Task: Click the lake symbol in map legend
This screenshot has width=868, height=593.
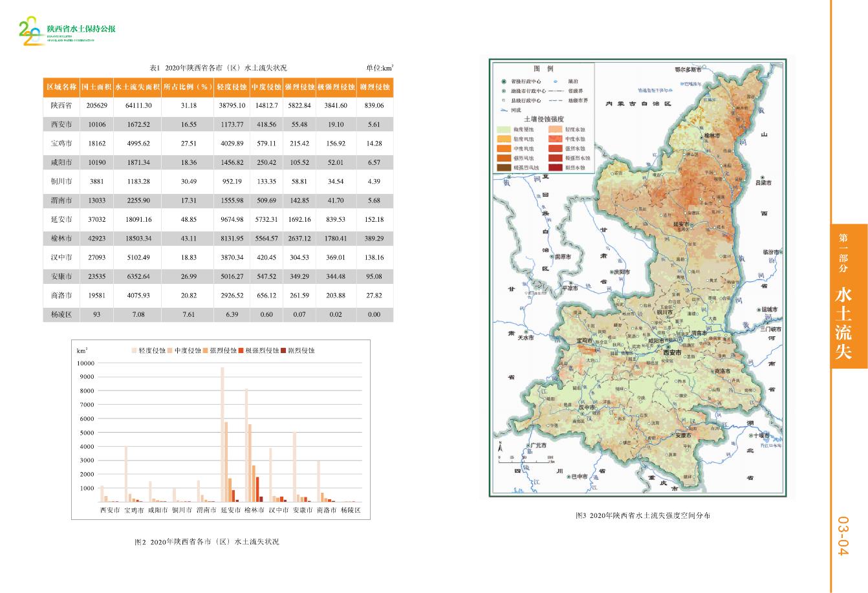Action: click(555, 82)
